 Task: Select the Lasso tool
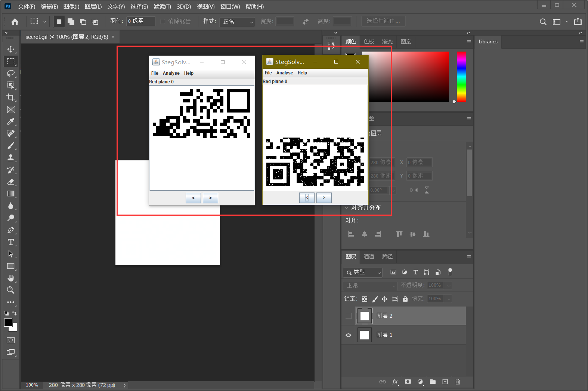(x=11, y=73)
